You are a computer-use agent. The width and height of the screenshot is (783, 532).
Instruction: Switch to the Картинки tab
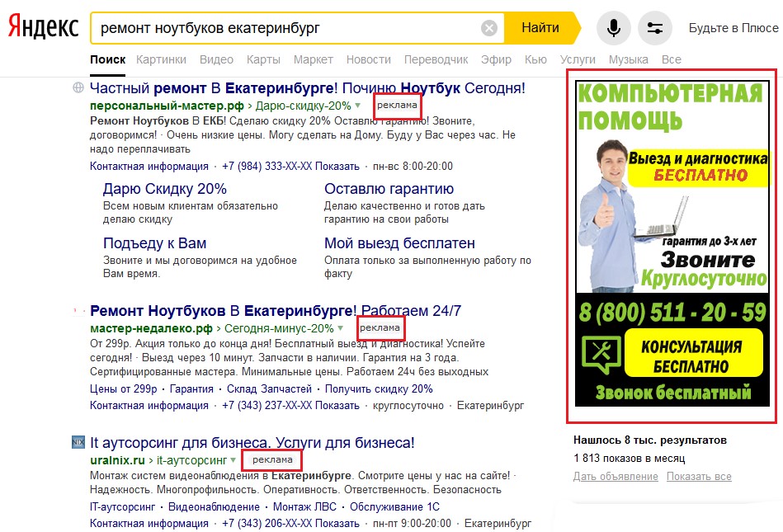(x=161, y=59)
